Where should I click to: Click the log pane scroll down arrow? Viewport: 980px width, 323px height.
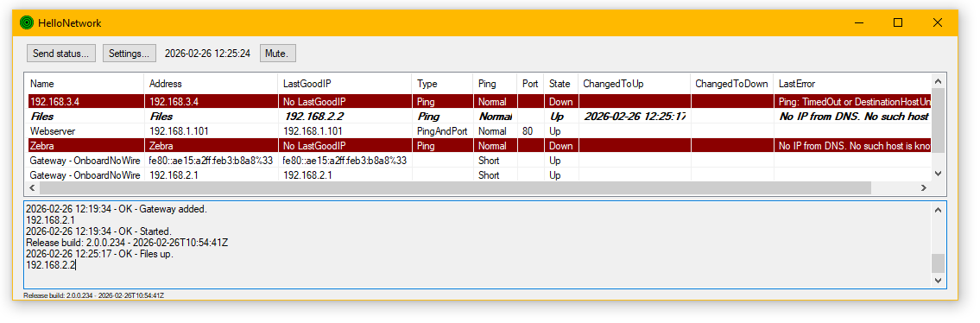pyautogui.click(x=939, y=281)
